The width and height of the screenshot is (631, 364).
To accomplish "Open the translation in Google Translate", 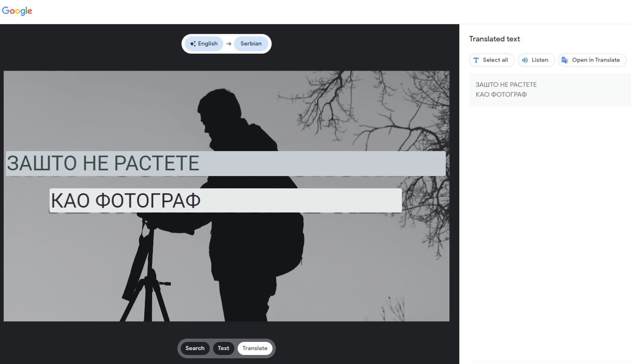I will 592,60.
